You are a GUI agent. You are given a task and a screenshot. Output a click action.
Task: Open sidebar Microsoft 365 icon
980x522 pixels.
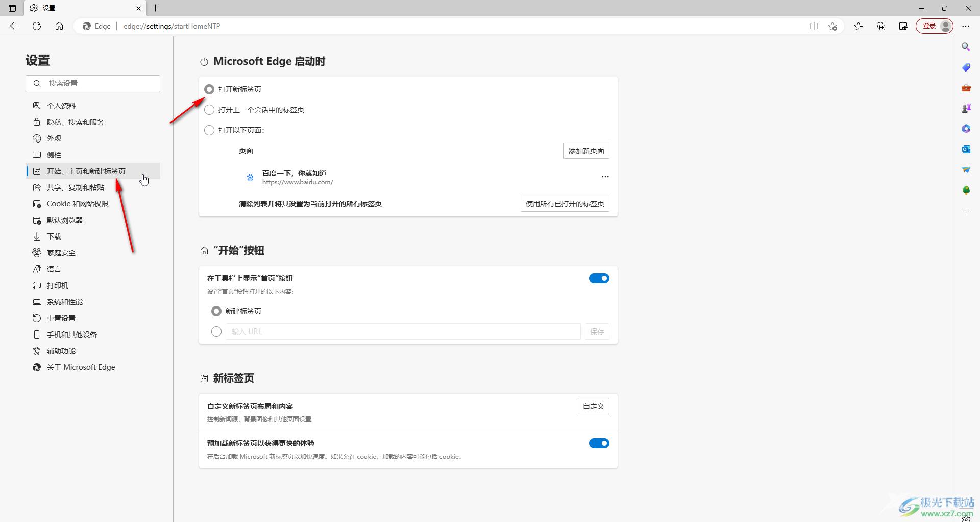coord(966,129)
